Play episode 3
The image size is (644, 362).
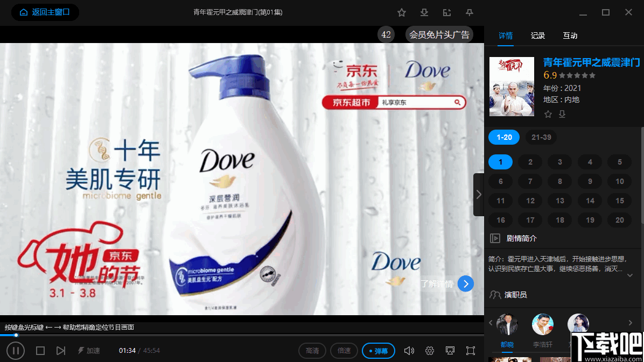point(560,162)
